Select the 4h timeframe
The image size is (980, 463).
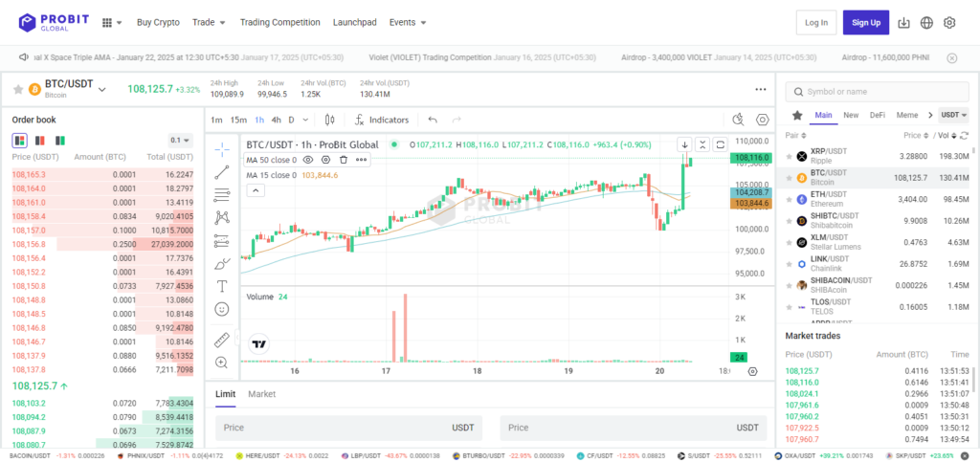pos(277,120)
